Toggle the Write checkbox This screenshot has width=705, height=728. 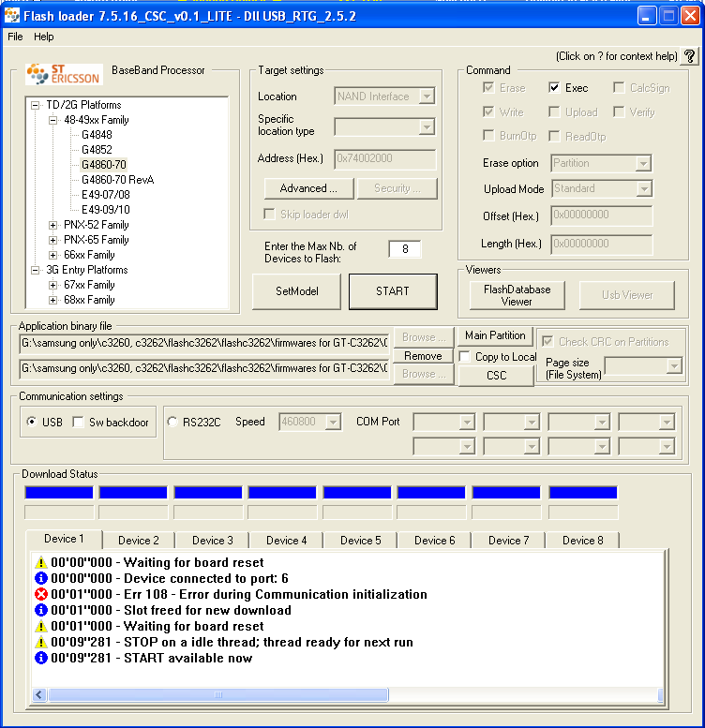488,111
